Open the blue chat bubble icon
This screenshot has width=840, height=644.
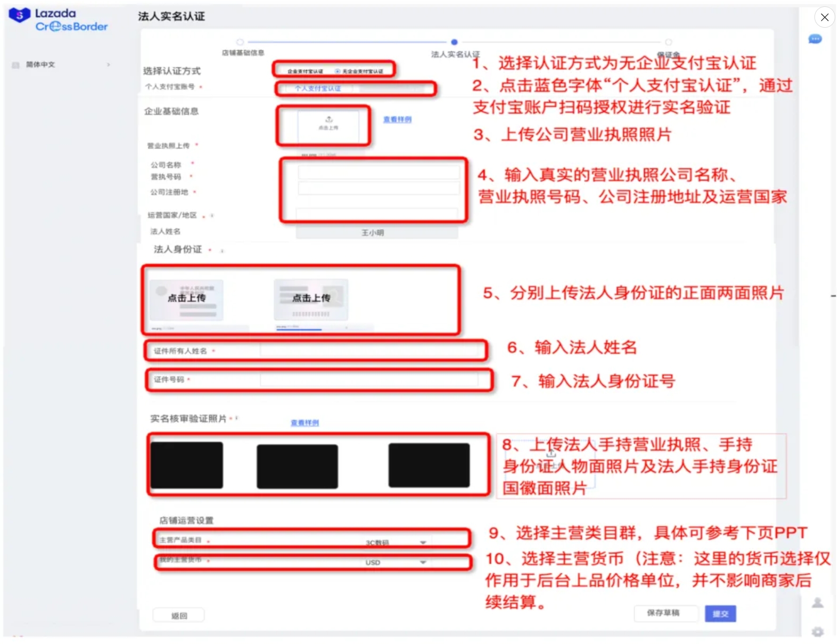(x=815, y=39)
